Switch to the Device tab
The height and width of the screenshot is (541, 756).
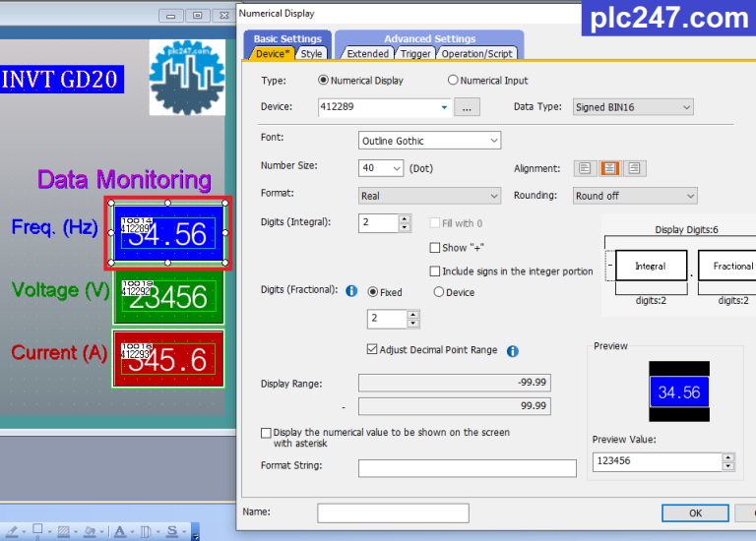click(273, 53)
